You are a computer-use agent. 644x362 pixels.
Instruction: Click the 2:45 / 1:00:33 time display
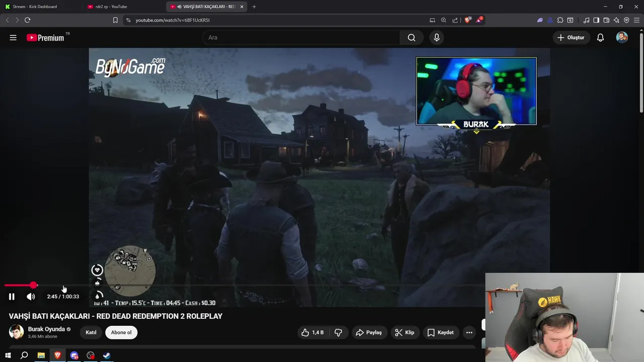[63, 297]
